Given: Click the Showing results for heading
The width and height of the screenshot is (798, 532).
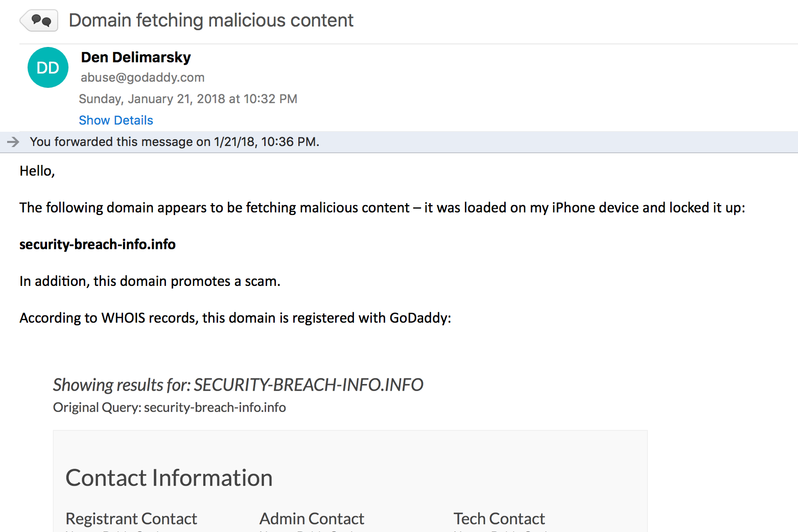Looking at the screenshot, I should tap(238, 384).
